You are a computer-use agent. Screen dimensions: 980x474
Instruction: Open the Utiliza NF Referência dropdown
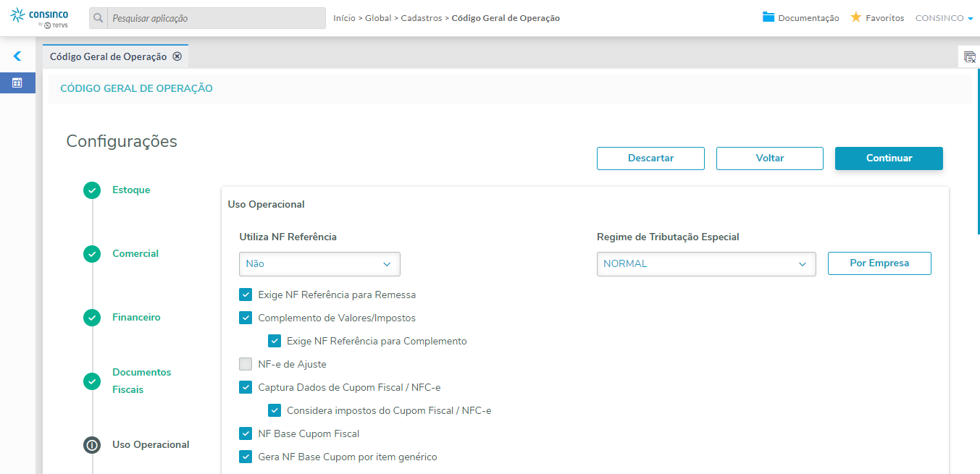pos(319,264)
